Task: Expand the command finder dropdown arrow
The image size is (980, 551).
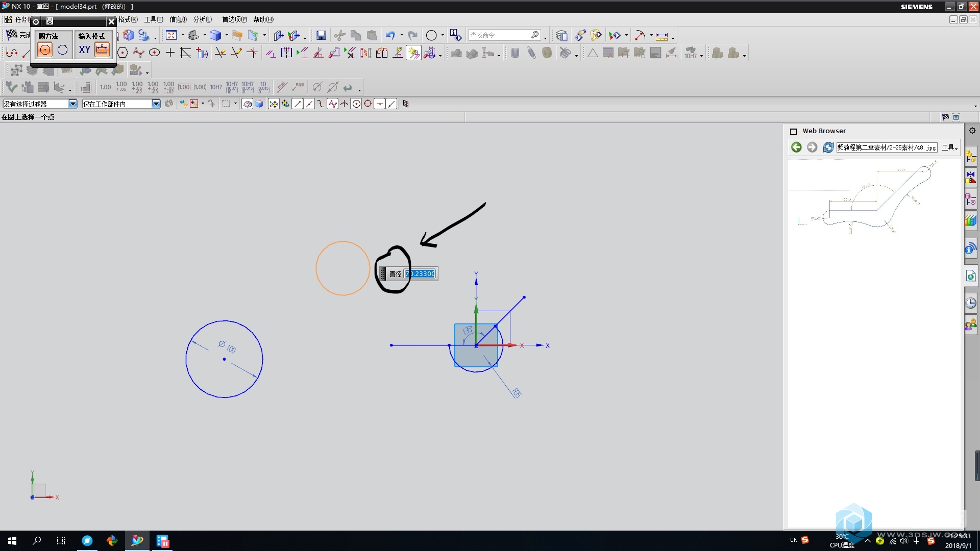Action: point(545,38)
